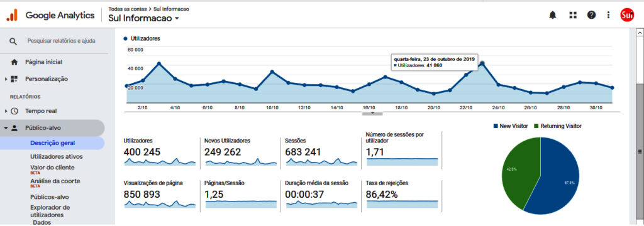
Task: Click the 10/10 x-axis date label
Action: click(x=272, y=107)
